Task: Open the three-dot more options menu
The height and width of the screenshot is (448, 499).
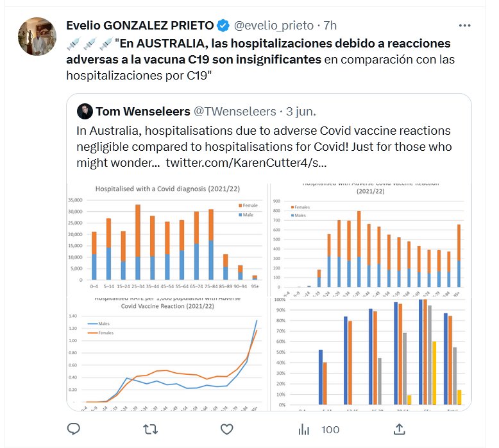Action: point(466,26)
